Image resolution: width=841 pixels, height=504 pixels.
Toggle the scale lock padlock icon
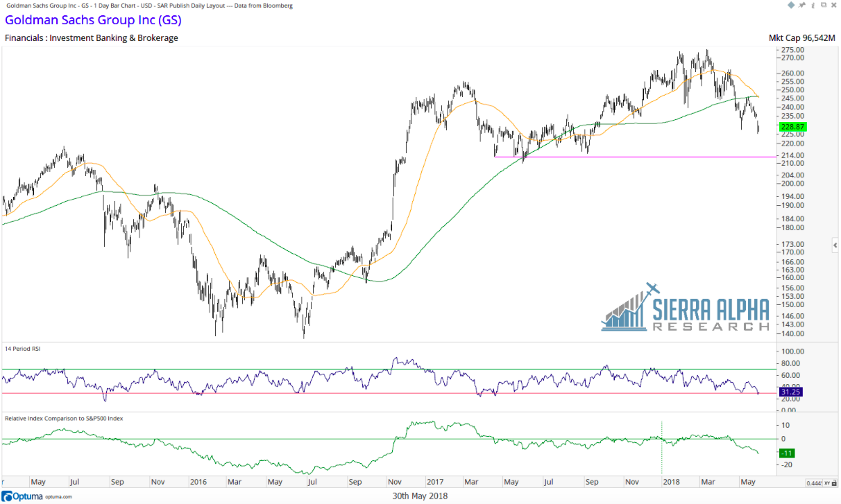click(x=834, y=483)
